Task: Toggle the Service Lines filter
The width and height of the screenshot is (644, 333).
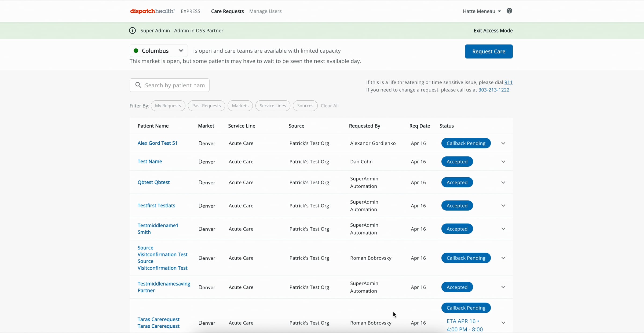Action: (272, 106)
